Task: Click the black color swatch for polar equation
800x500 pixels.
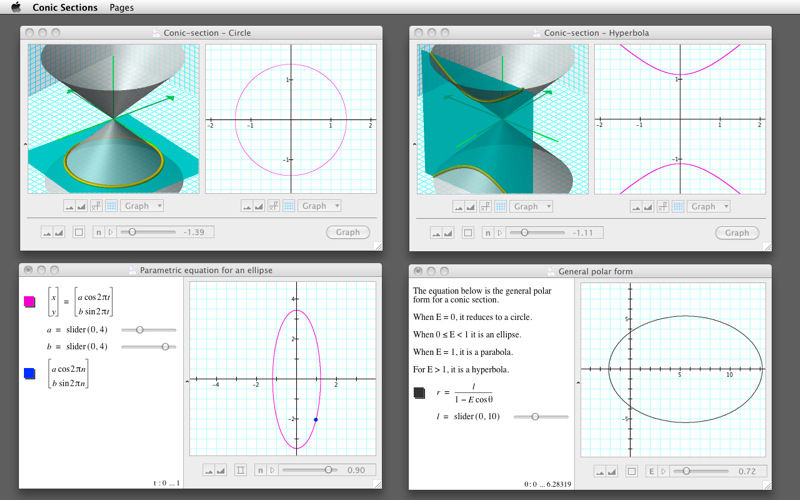Action: point(419,392)
